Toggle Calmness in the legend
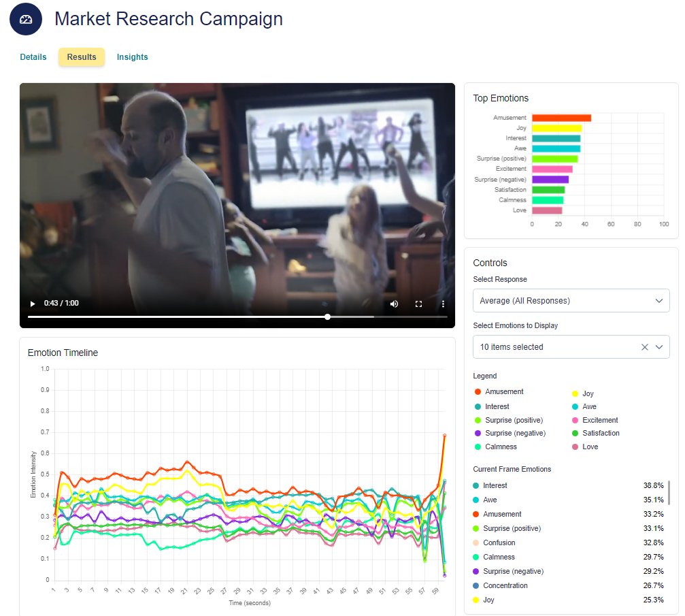685x616 pixels. coord(496,447)
